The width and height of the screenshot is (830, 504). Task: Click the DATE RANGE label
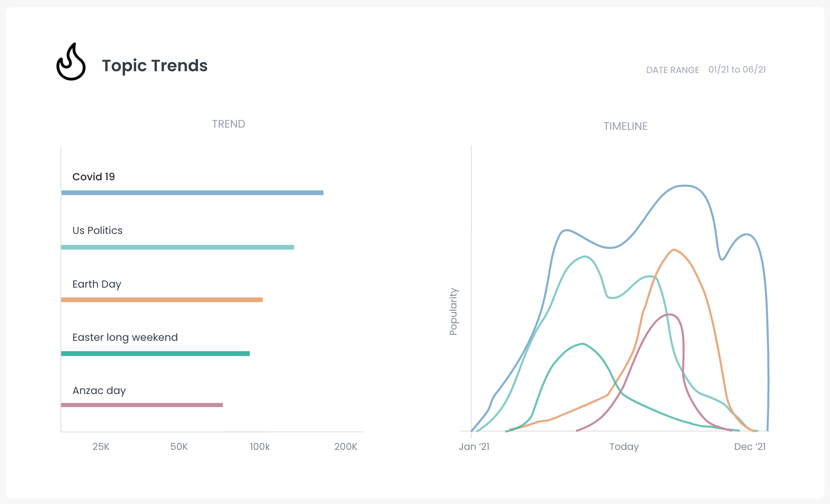coord(672,70)
